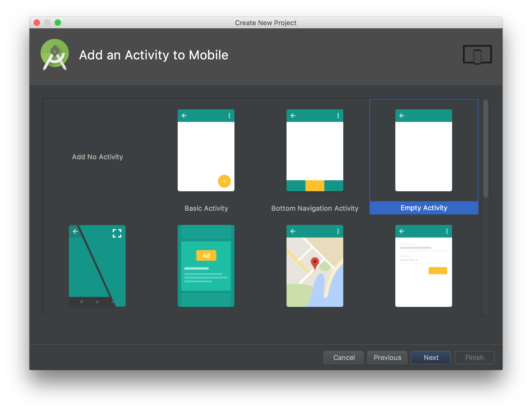
Task: Pick the Fullscreen Activity template thumbnail
Action: (x=97, y=266)
